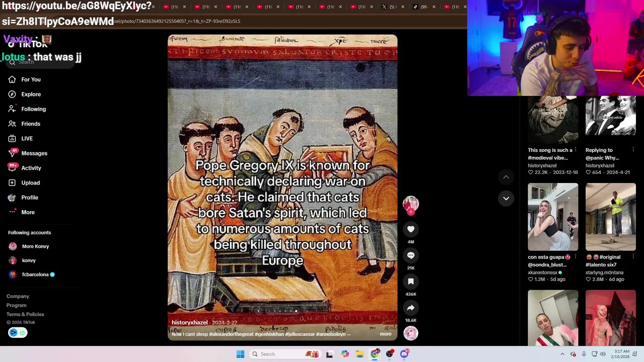Open '#original #talento six7' video thumbnail

(x=611, y=217)
